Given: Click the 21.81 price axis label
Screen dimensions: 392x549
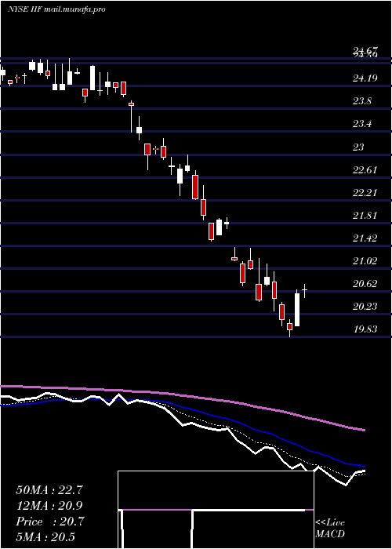Looking at the screenshot, I should (x=365, y=216).
